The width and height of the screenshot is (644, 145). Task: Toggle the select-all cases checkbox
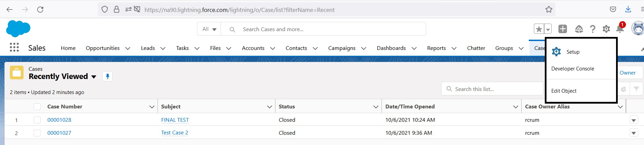[37, 107]
